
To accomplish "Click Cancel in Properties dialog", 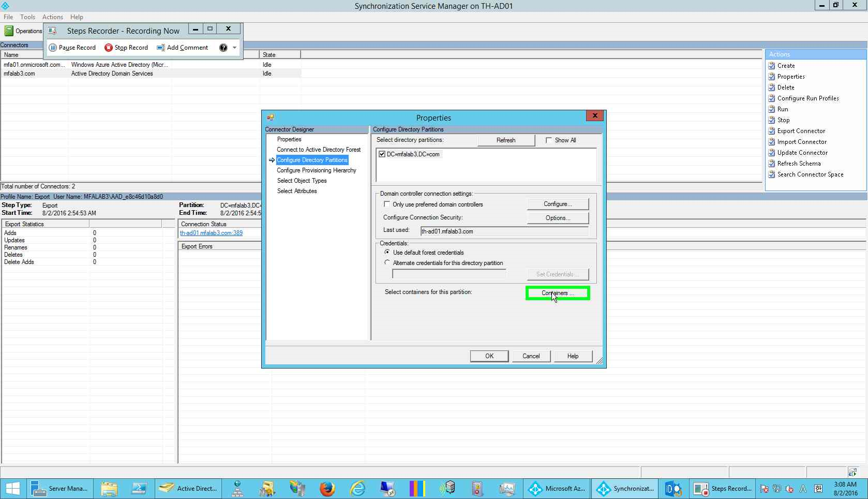I will pos(531,356).
